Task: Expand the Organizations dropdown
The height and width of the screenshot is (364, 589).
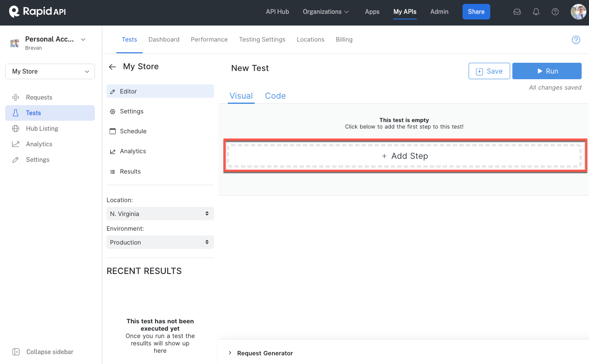Action: click(326, 12)
